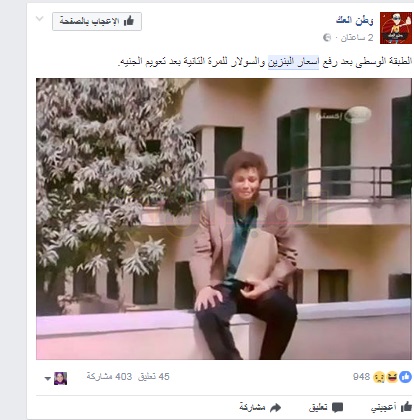
Task: Open the page's profile picture
Action: click(x=396, y=28)
